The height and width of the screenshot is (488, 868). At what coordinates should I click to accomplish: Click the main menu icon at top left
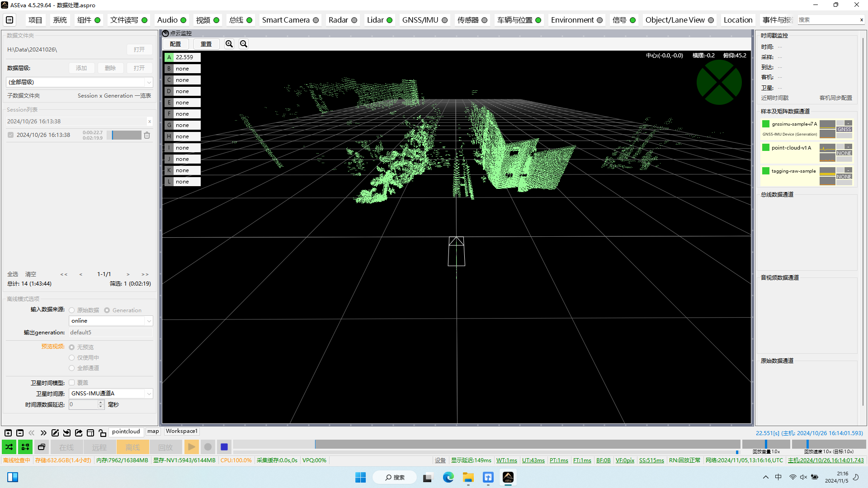(9, 20)
